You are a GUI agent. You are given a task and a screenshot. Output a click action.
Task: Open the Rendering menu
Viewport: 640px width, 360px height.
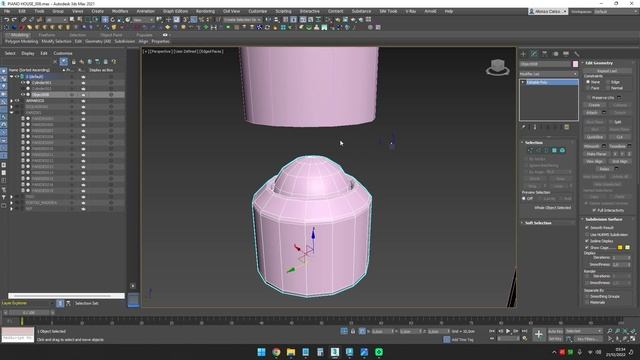205,11
